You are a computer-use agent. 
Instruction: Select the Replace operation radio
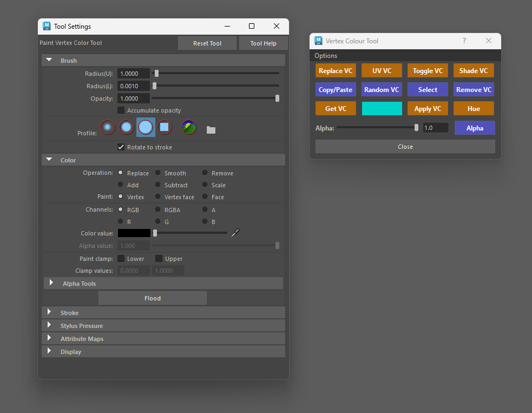(x=121, y=173)
